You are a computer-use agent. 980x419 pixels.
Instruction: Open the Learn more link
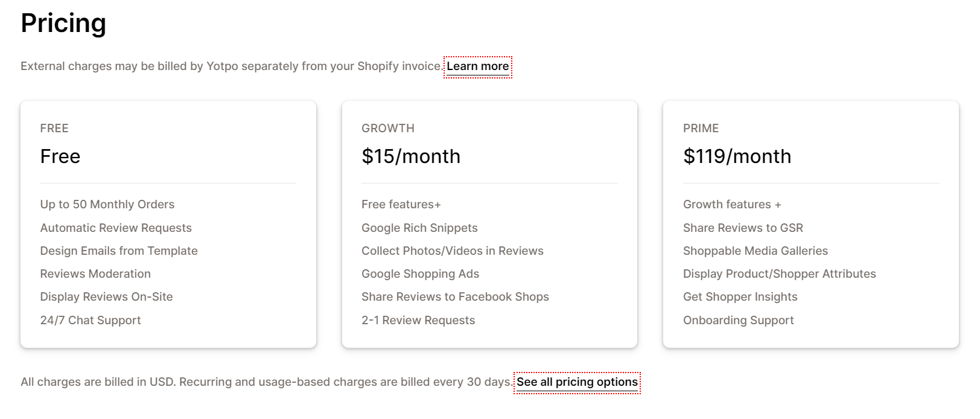[x=478, y=66]
